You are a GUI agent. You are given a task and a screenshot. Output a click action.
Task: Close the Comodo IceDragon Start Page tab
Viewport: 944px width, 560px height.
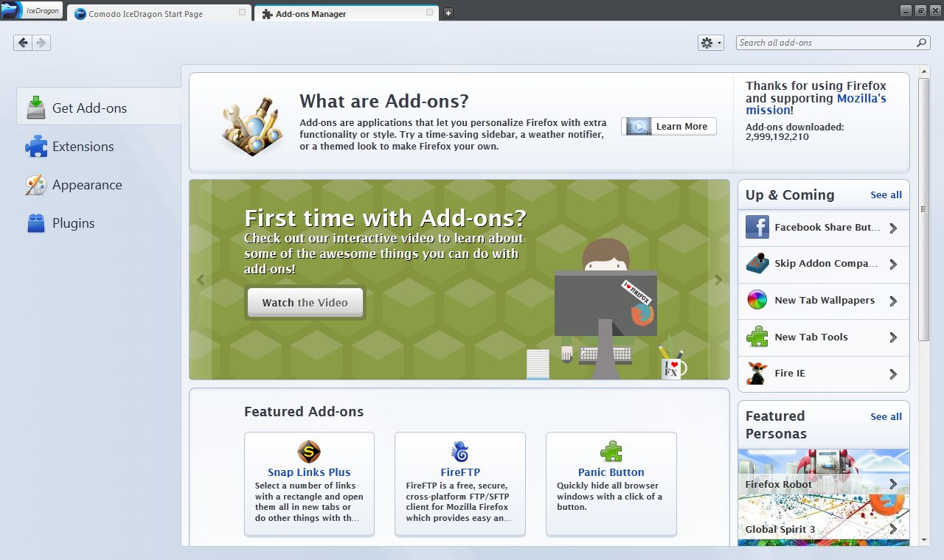[x=243, y=13]
